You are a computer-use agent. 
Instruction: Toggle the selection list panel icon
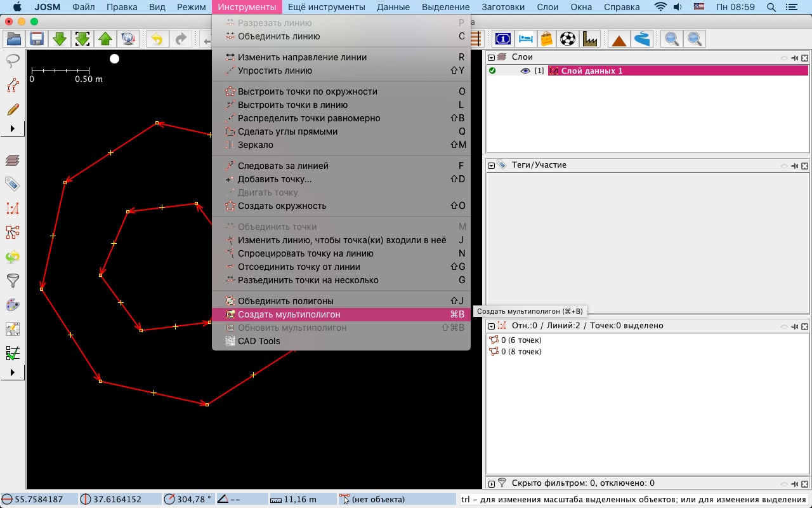pos(13,208)
